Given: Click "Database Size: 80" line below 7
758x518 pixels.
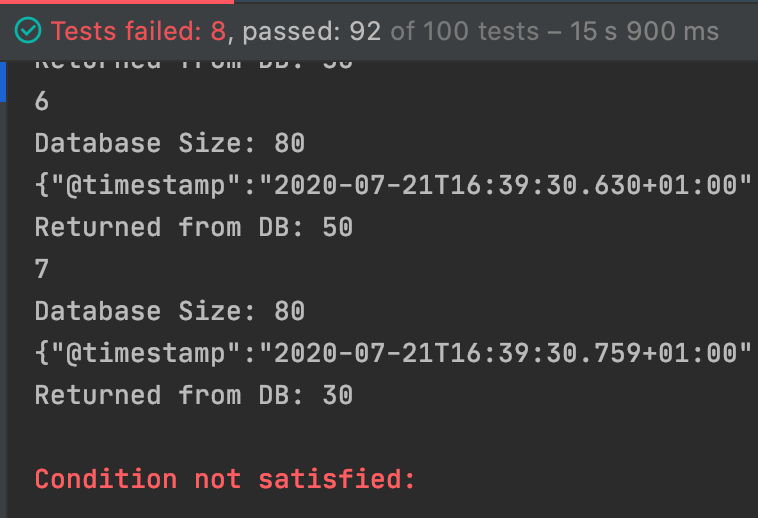Looking at the screenshot, I should [169, 311].
